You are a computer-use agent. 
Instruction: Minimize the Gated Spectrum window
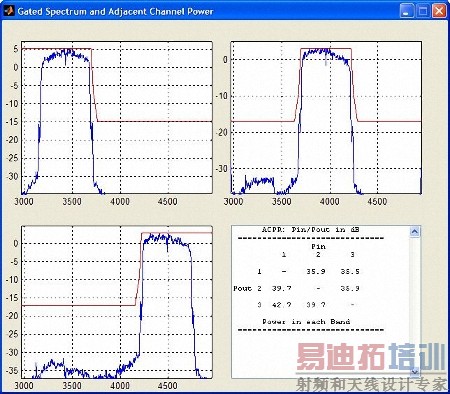407,11
